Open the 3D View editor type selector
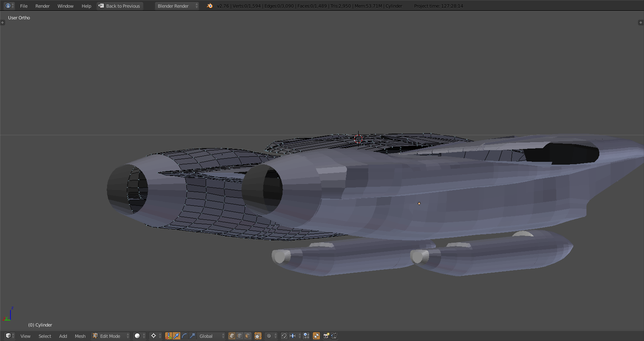 pos(10,336)
